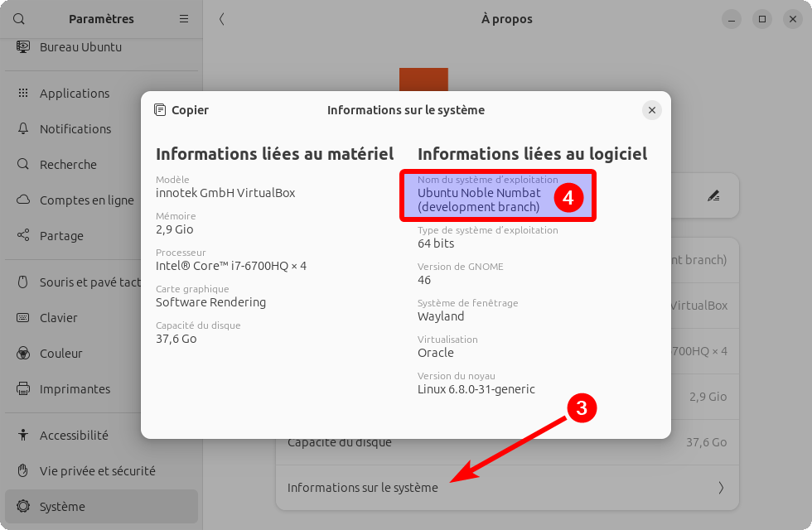This screenshot has height=530, width=812.
Task: Select Système in the sidebar
Action: (101, 507)
